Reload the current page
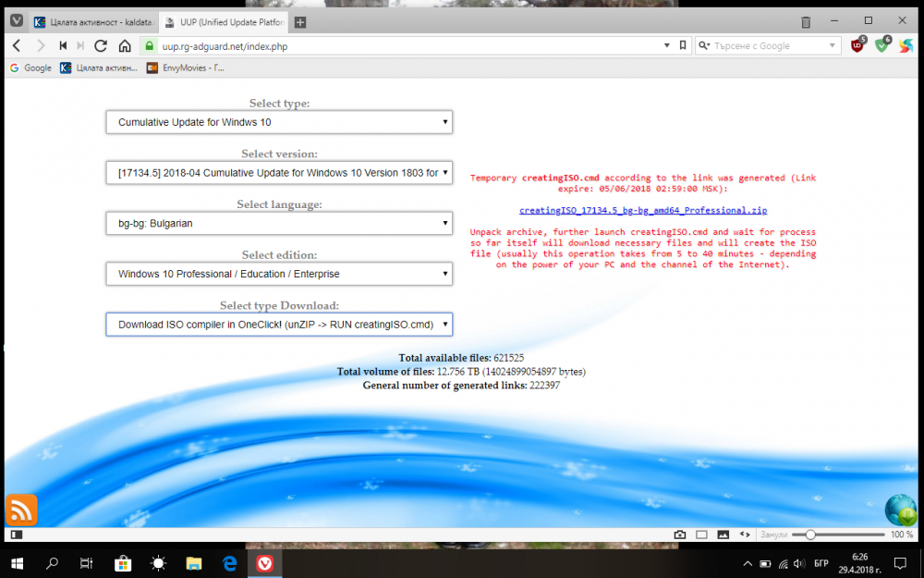The width and height of the screenshot is (924, 578). click(x=101, y=45)
